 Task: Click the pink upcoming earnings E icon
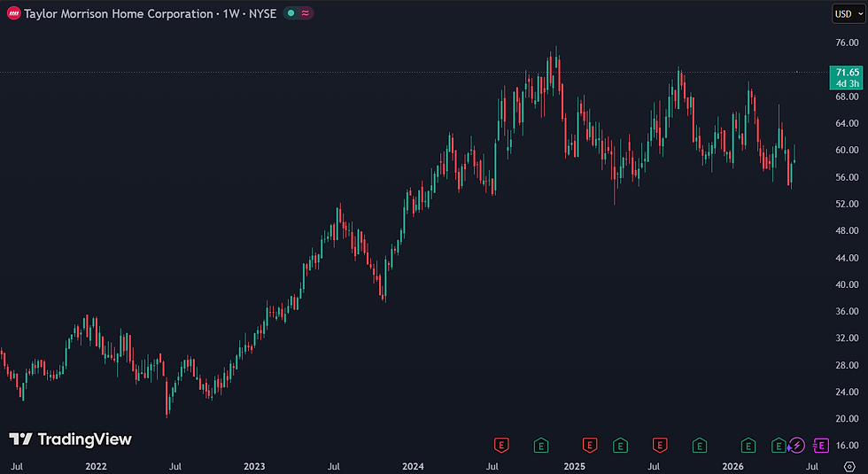point(821,445)
